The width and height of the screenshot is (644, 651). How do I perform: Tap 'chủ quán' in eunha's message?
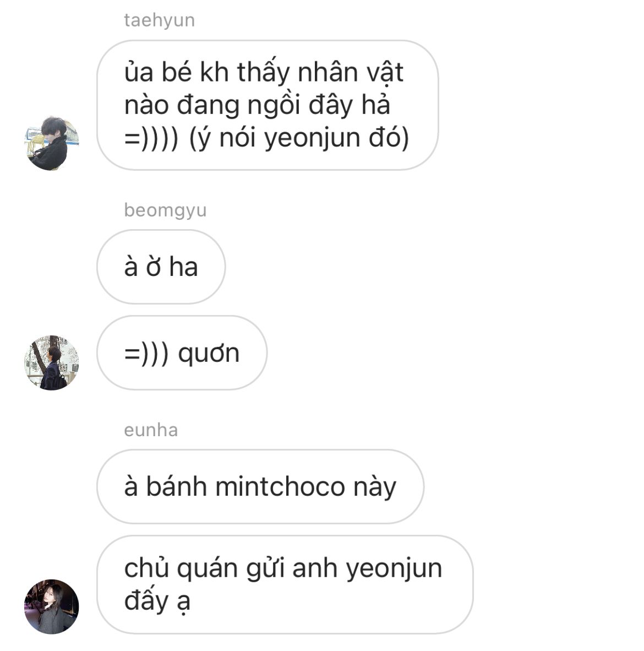click(181, 568)
